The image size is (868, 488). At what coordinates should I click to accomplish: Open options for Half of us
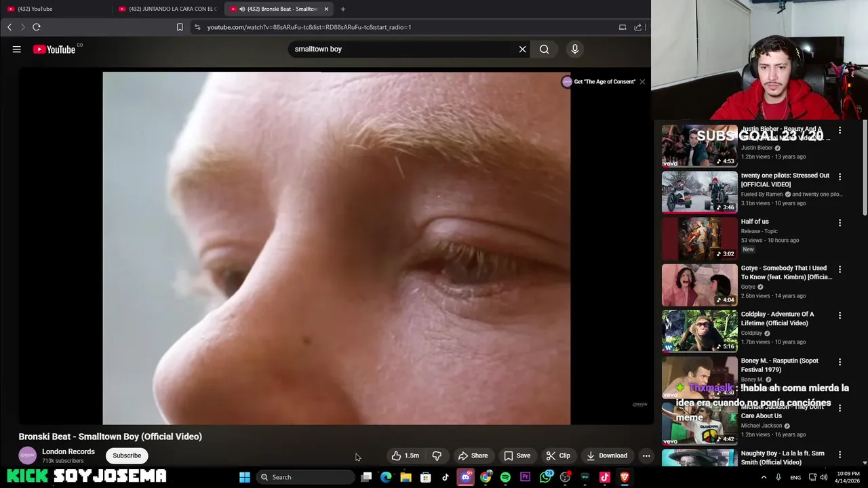point(840,222)
